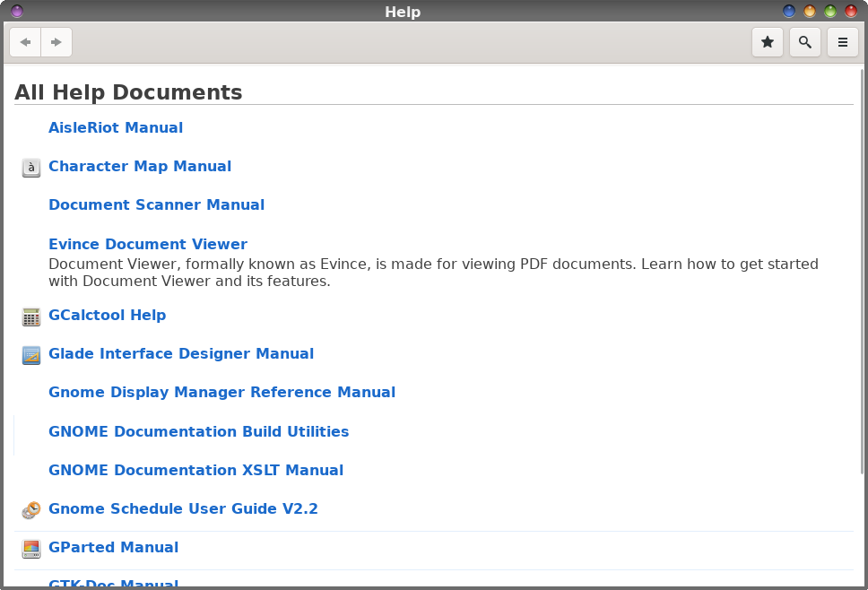Click the GParted disk icon
The image size is (868, 590).
pyautogui.click(x=31, y=549)
